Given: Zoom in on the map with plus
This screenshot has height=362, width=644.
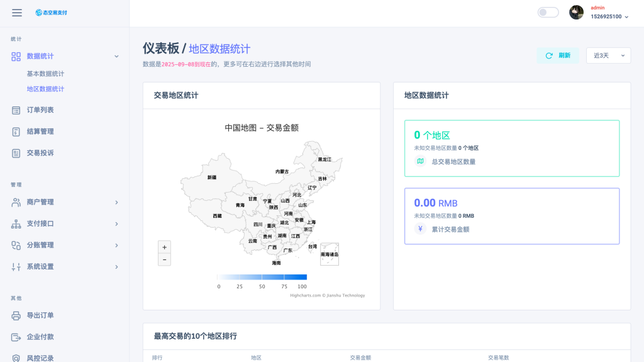Looking at the screenshot, I should tap(164, 247).
